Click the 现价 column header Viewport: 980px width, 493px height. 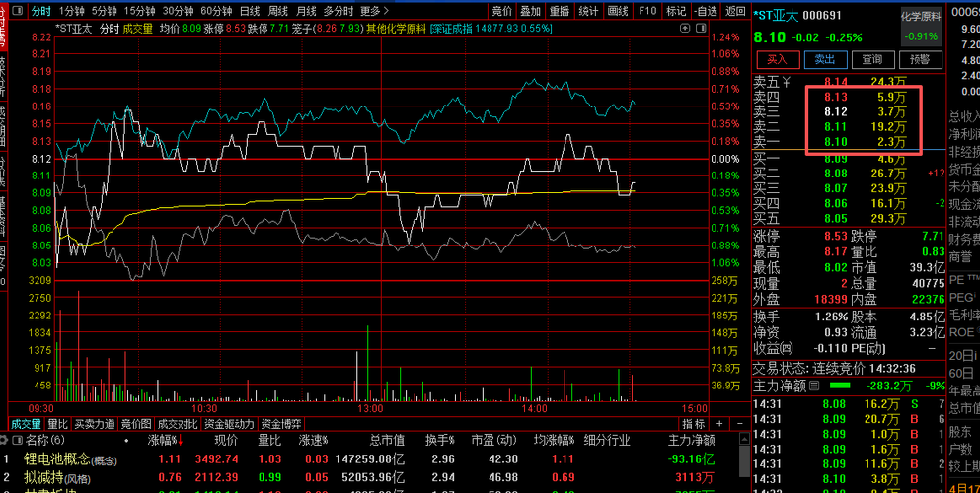[226, 441]
